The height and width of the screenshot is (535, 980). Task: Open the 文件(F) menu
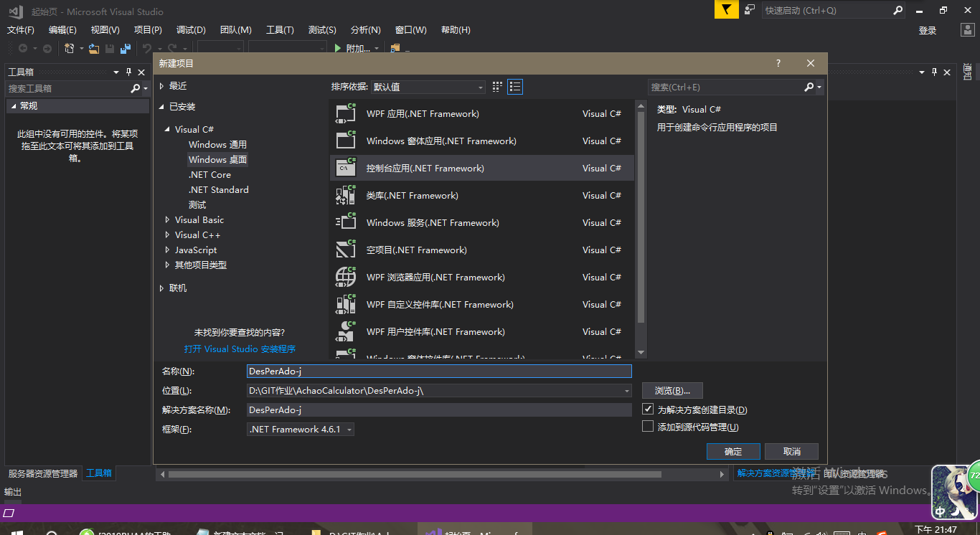[21, 29]
